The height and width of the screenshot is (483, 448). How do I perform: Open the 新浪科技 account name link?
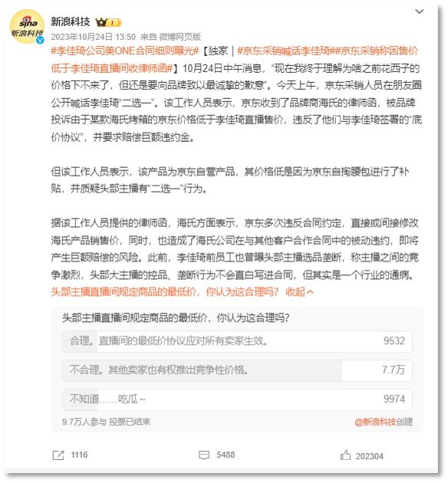pos(71,21)
